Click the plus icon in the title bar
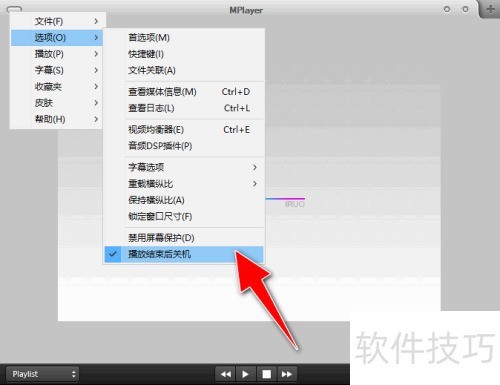 click(x=490, y=9)
